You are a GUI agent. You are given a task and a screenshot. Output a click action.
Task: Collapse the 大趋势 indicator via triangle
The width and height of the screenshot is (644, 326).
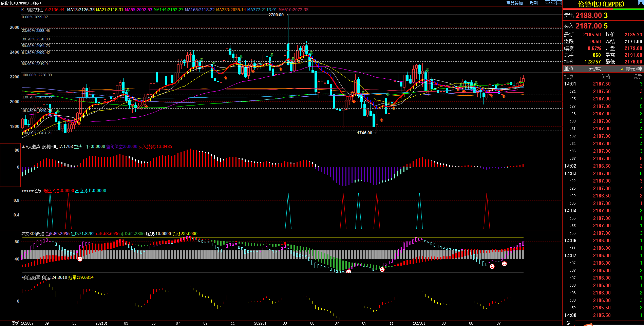tap(23, 147)
